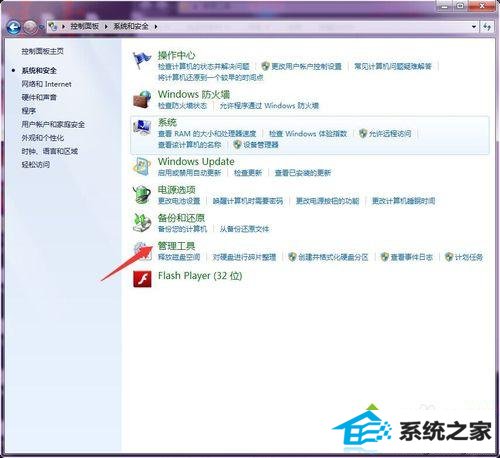The height and width of the screenshot is (458, 500).
Task: Go back using the Back arrow button
Action: 14,27
